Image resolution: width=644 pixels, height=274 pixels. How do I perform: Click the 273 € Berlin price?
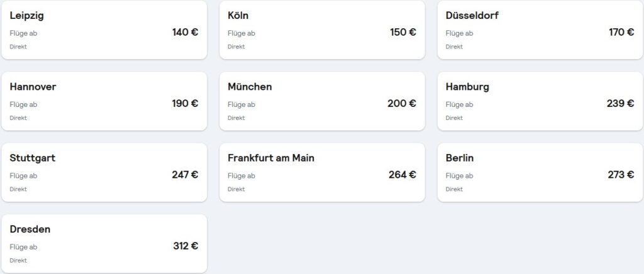point(621,175)
